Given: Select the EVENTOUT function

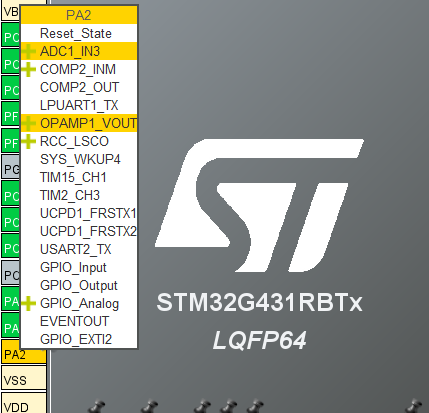Looking at the screenshot, I should (79, 321).
